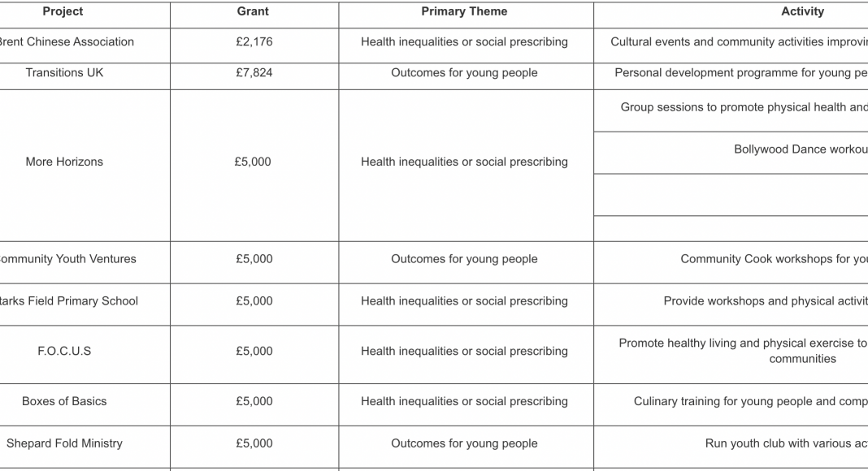
Task: Select the Promote healthy living activity cell
Action: click(x=742, y=351)
